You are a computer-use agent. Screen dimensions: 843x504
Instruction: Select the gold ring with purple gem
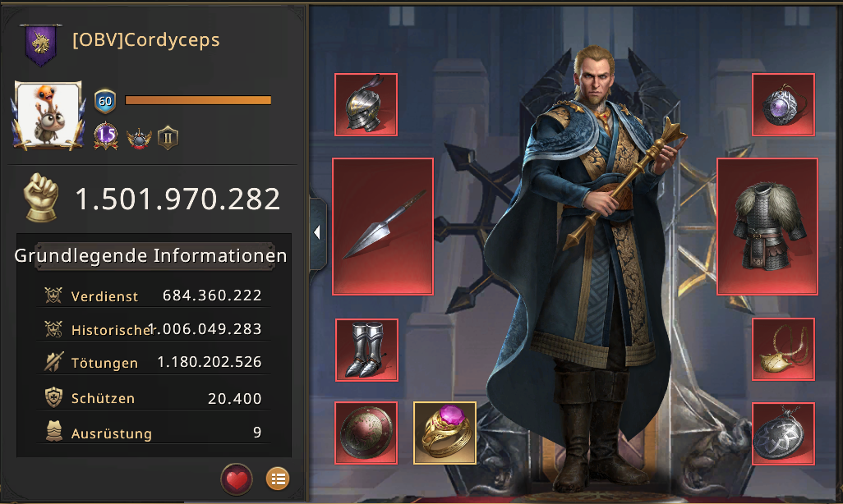point(445,433)
